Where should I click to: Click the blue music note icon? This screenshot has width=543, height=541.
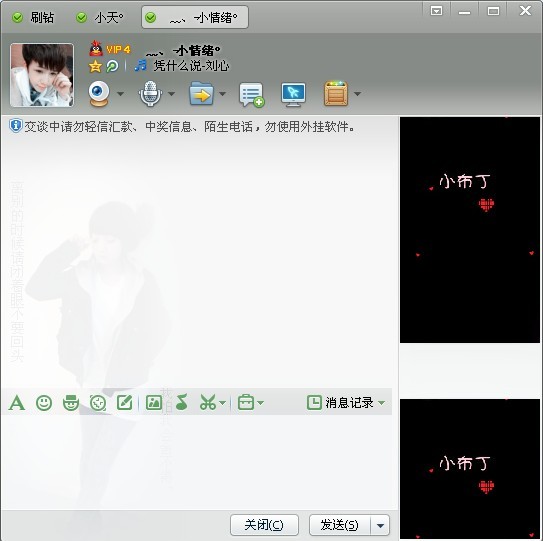click(x=141, y=65)
